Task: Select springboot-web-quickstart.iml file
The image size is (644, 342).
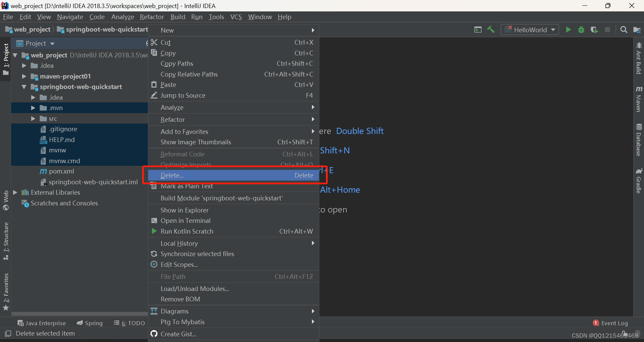Action: [x=93, y=182]
